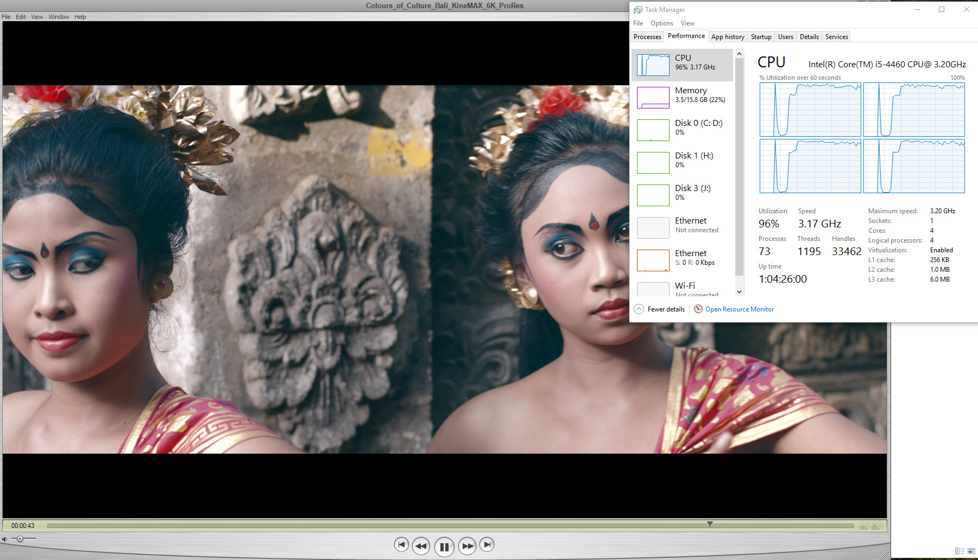Switch to large thumbnails view icon

click(971, 551)
